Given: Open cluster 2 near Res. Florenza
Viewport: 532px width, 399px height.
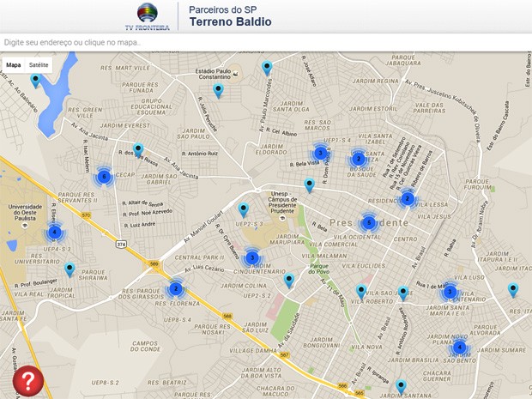Looking at the screenshot, I should (x=175, y=289).
